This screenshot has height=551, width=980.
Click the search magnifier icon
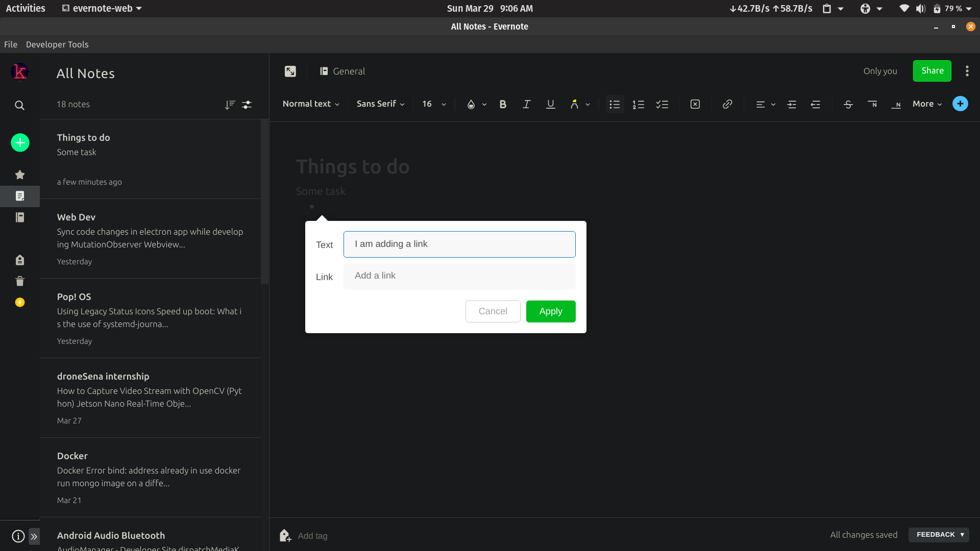(x=19, y=105)
